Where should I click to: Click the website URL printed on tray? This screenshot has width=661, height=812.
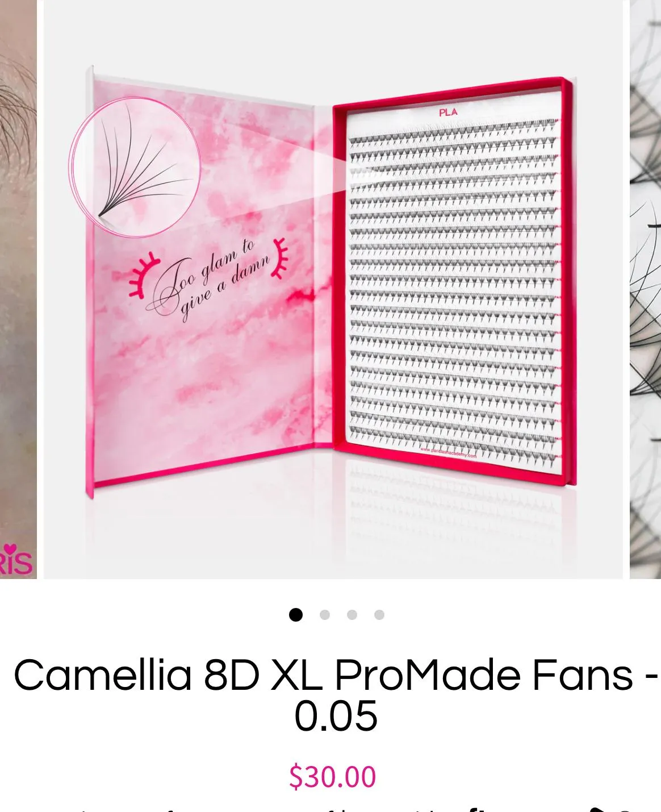point(448,452)
